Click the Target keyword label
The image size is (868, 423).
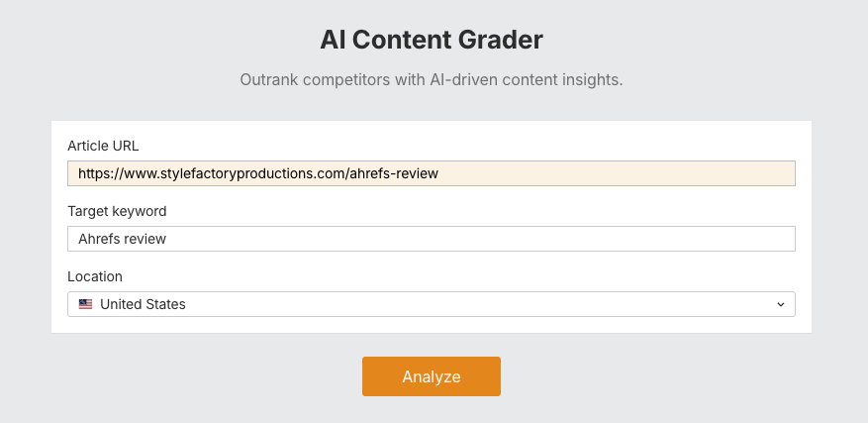117,211
